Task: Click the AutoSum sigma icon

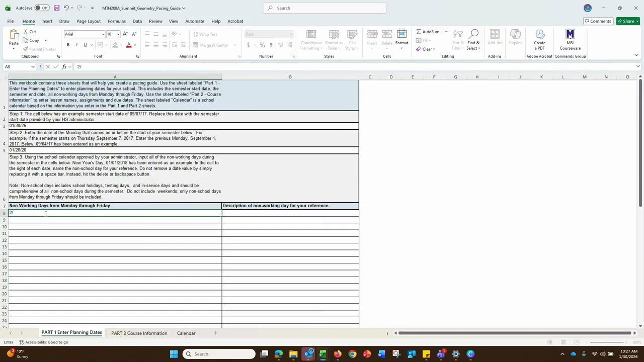Action: click(419, 32)
